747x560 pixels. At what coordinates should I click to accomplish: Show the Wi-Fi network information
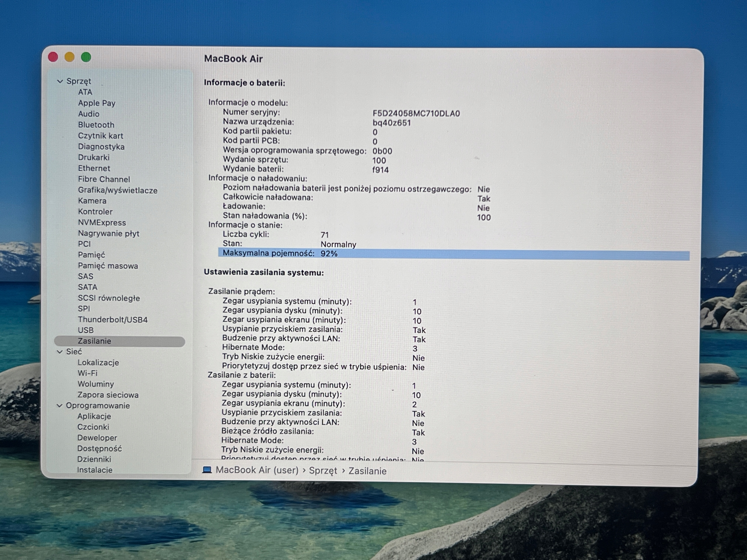[88, 373]
